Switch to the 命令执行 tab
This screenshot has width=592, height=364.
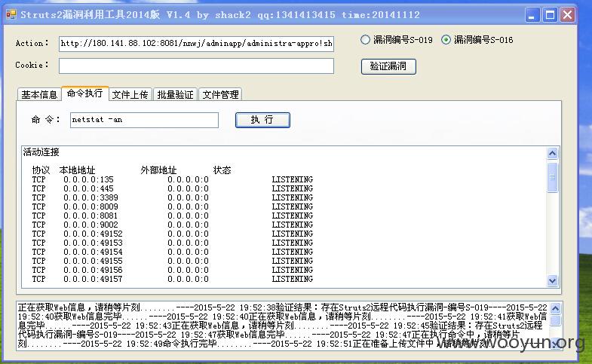[x=85, y=93]
